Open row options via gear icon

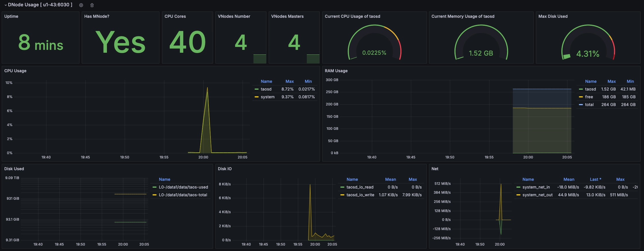81,5
